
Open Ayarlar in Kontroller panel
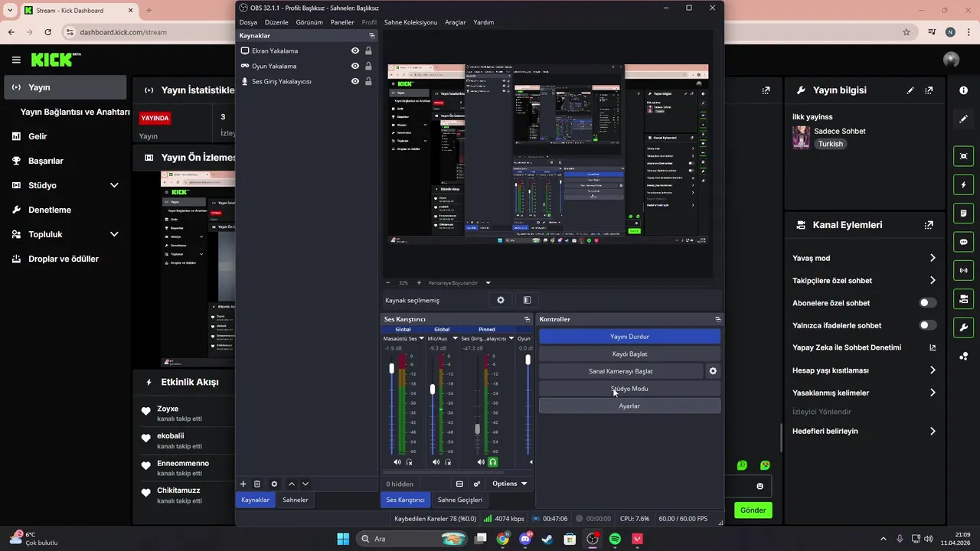coord(629,406)
